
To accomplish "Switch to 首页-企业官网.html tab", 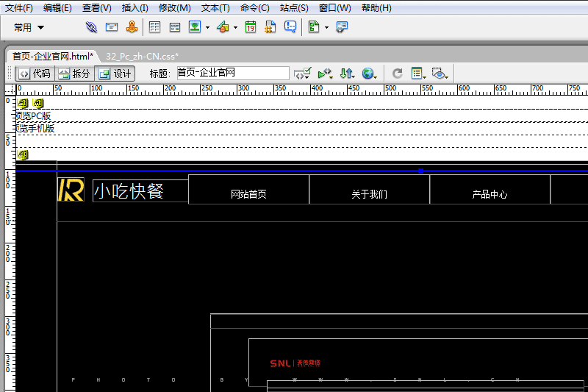I will tap(52, 57).
